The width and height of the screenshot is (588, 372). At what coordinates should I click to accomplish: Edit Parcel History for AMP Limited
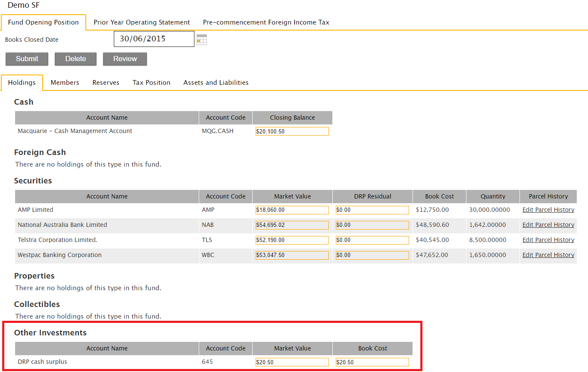pos(548,209)
